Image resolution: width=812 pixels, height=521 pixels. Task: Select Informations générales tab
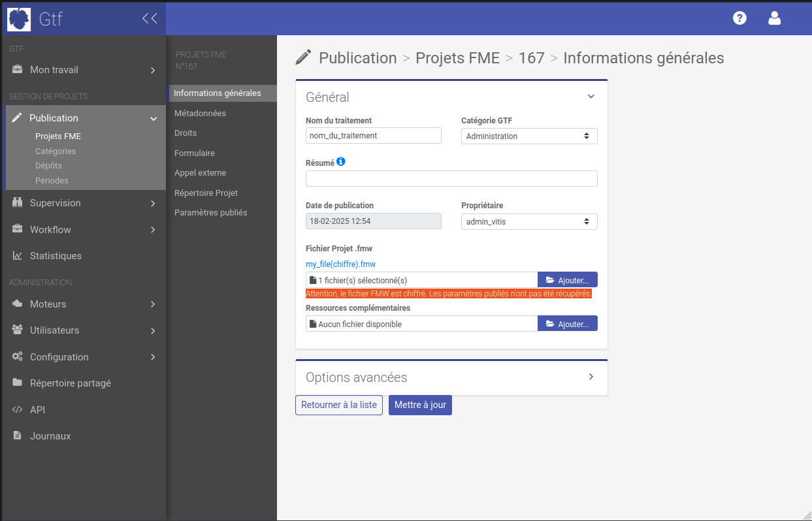click(223, 93)
